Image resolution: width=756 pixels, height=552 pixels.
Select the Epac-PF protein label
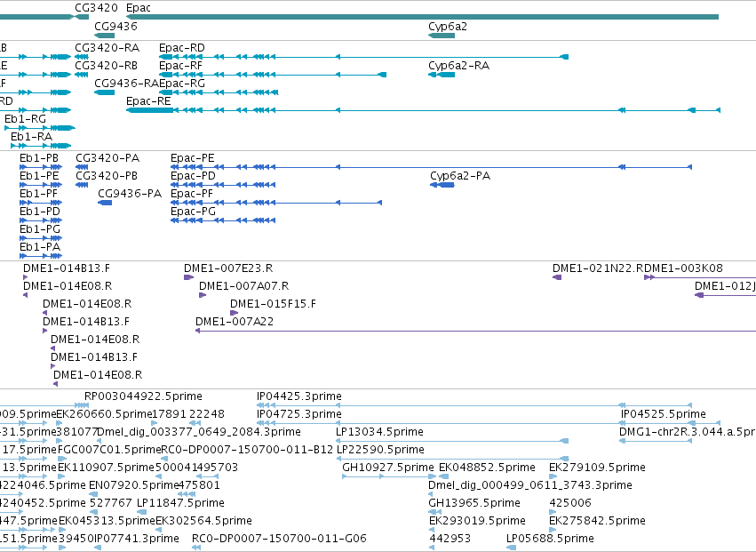[192, 194]
